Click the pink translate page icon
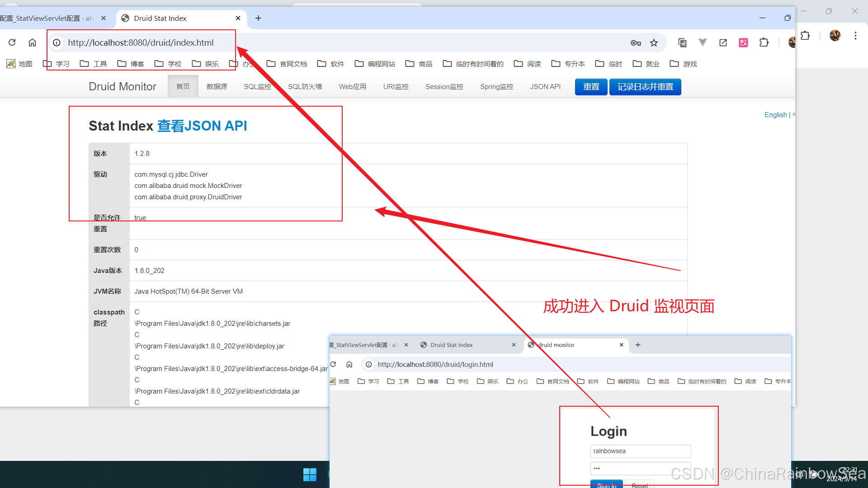The width and height of the screenshot is (868, 488). (744, 42)
